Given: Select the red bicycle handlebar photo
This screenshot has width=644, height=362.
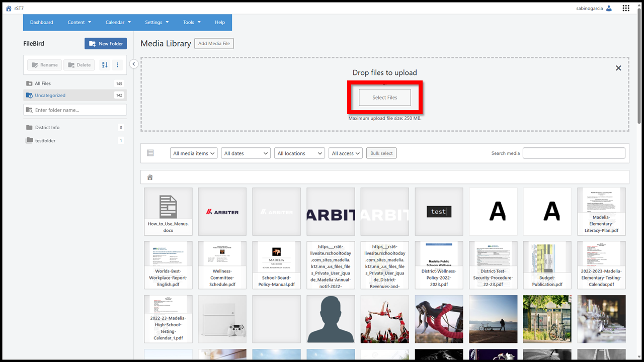Looking at the screenshot, I should 439,319.
